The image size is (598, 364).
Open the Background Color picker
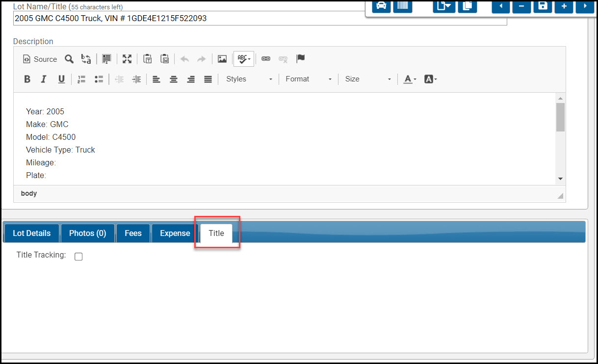[430, 79]
